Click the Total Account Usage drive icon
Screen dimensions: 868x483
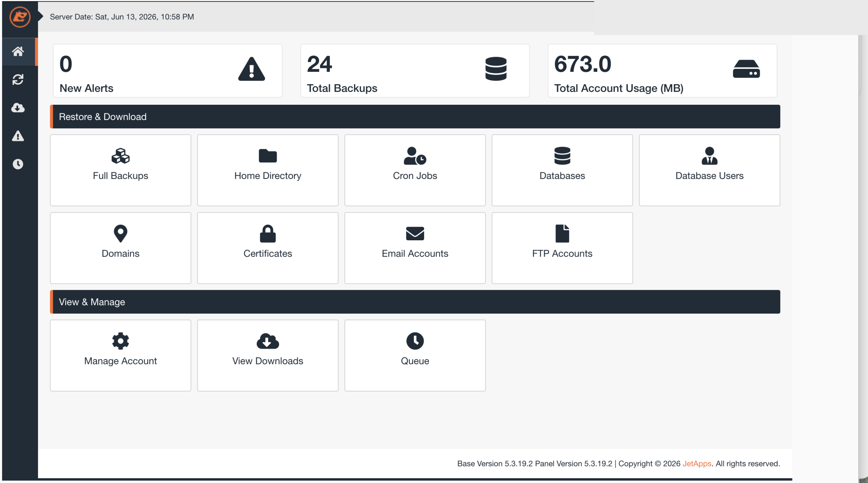746,69
